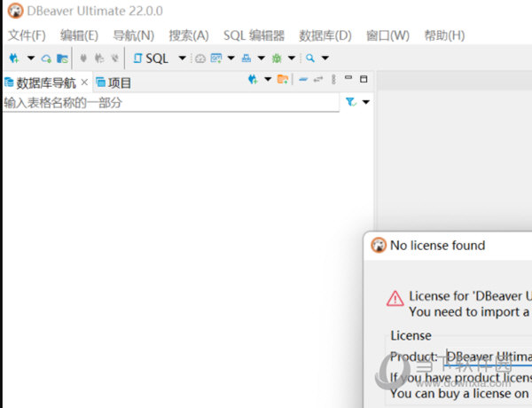
Task: Click the magnifier search icon in toolbar
Action: click(310, 59)
